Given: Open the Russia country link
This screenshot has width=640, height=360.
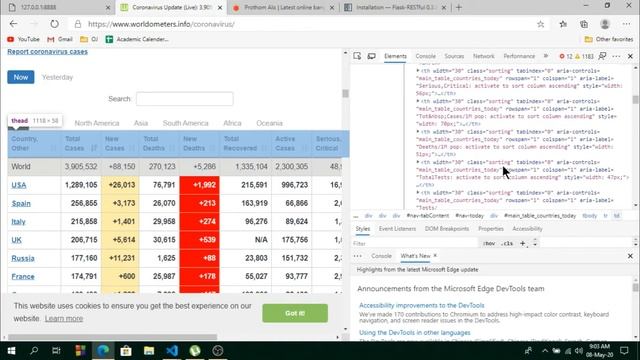Looking at the screenshot, I should coord(23,258).
